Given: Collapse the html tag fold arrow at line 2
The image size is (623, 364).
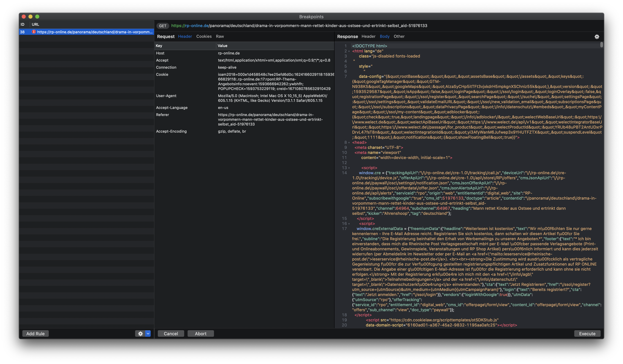Looking at the screenshot, I should coord(349,51).
